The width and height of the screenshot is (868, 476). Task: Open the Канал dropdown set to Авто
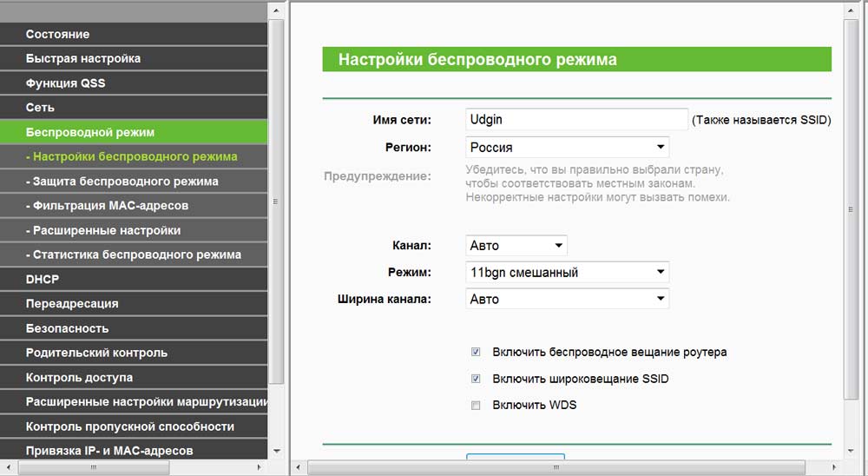(516, 246)
